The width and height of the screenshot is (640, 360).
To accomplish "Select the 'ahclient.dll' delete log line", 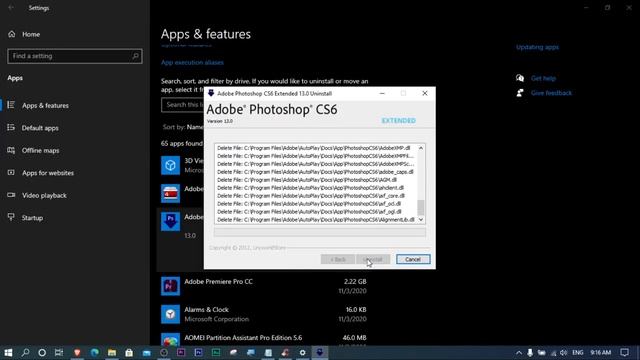I will click(x=310, y=188).
